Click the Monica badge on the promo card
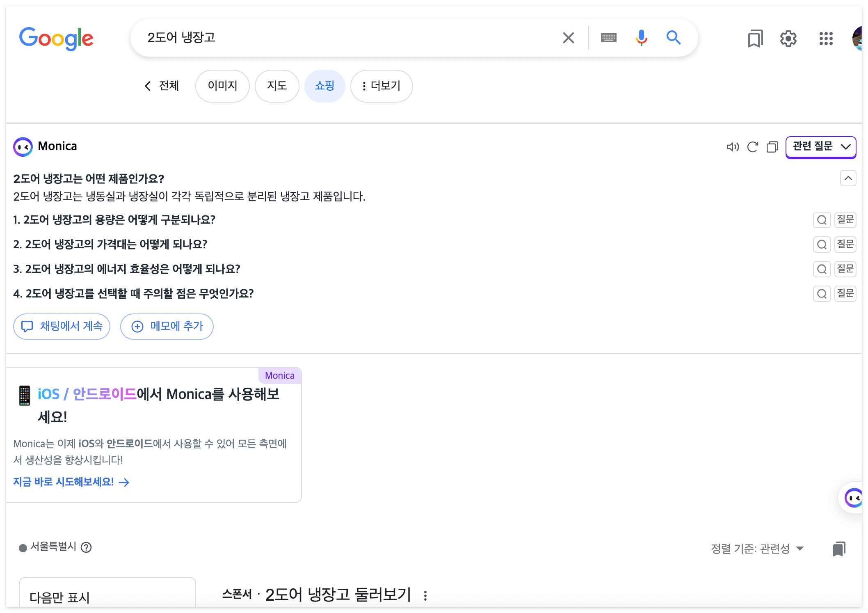Screen dimensions: 868x613 (279, 375)
